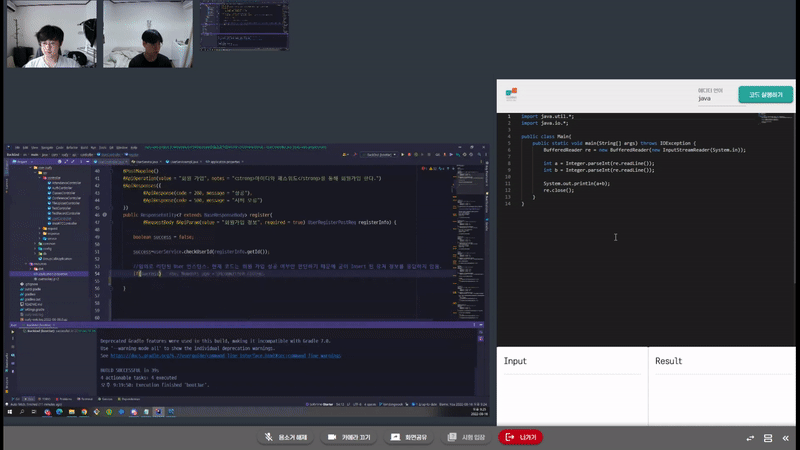Click the IntelliJ editor minimap
The height and width of the screenshot is (450, 800).
(469, 242)
